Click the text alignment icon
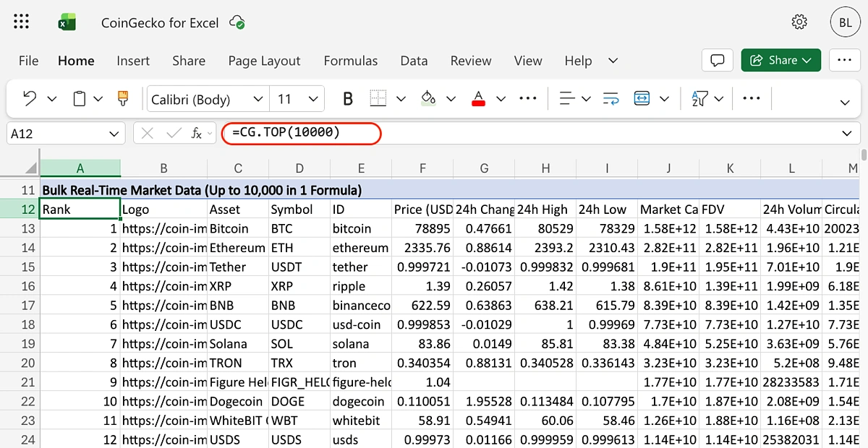The image size is (868, 448). 568,98
